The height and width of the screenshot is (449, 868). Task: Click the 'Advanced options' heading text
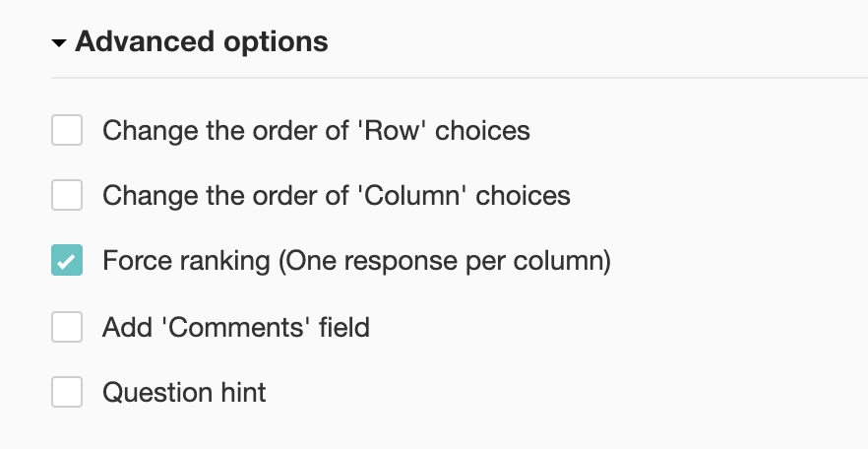201,42
